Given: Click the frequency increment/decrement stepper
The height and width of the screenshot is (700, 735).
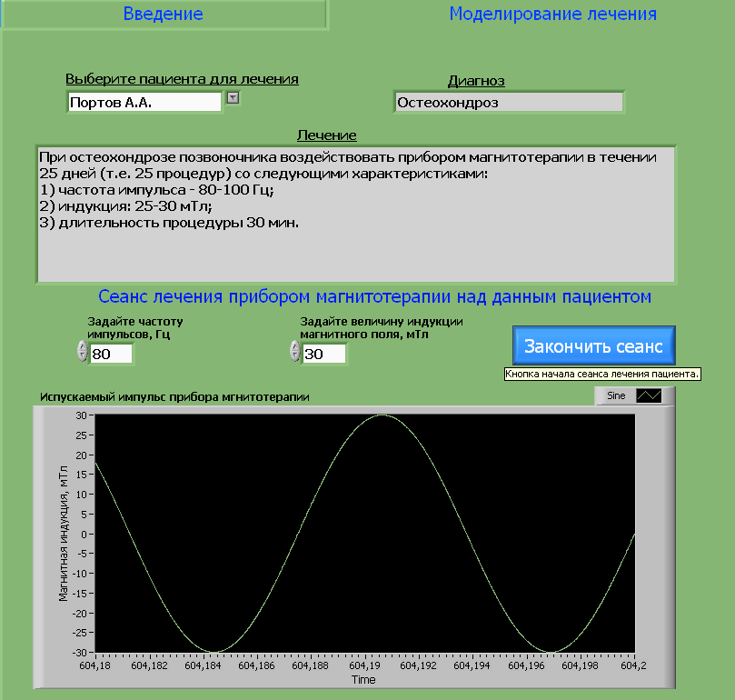Looking at the screenshot, I should tap(83, 352).
